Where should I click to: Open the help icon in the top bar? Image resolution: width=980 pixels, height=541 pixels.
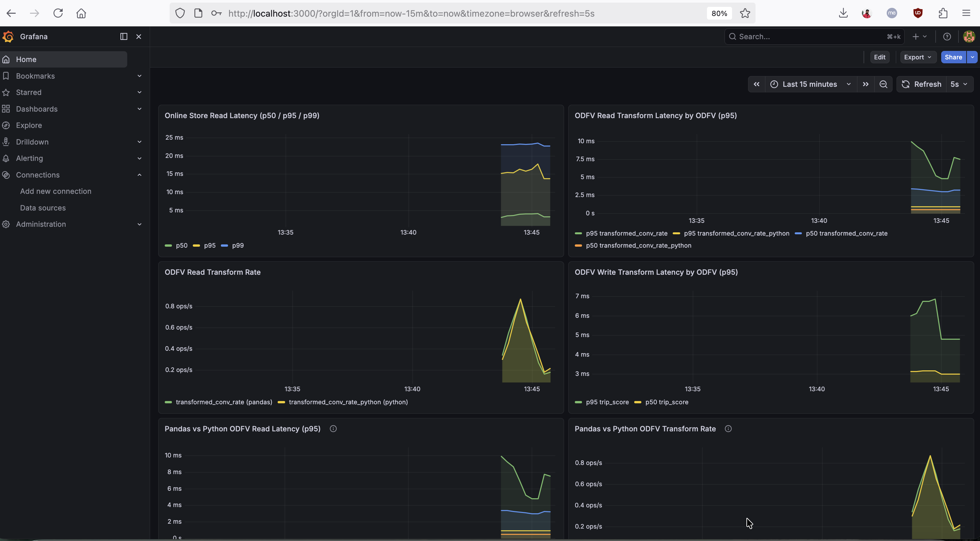[x=947, y=36]
